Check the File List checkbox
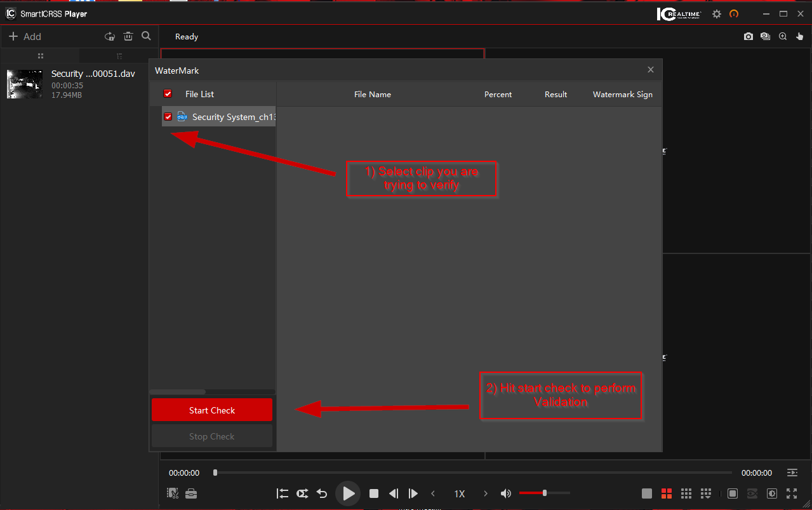 tap(167, 93)
